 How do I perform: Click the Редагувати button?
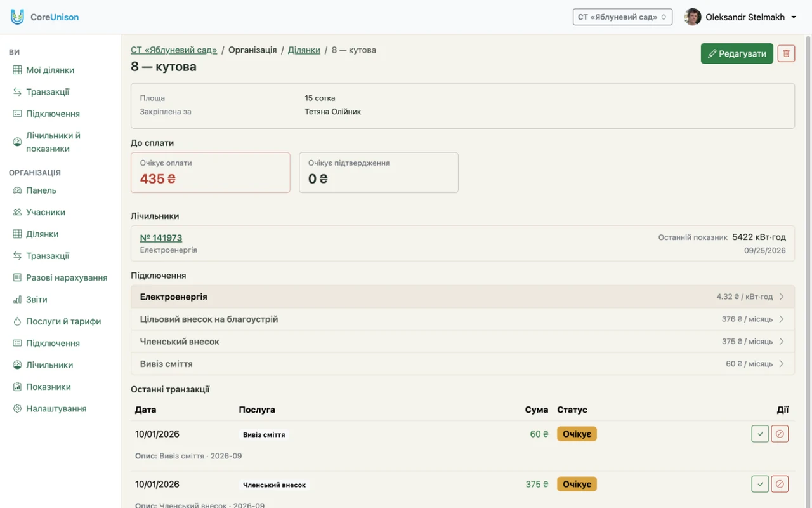point(737,54)
